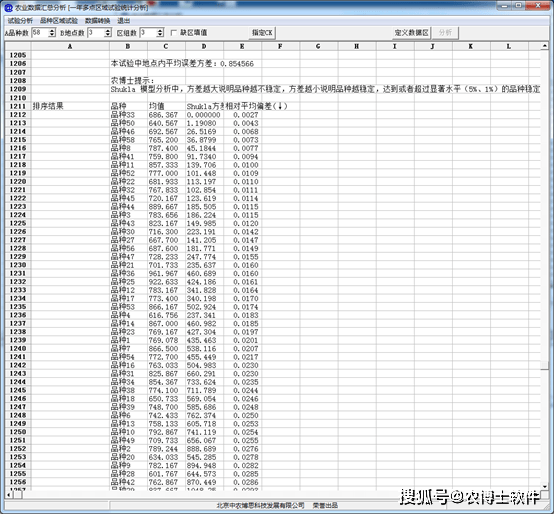Screen dimensions: 554x514
Task: Click the 分析 button
Action: coord(445,33)
